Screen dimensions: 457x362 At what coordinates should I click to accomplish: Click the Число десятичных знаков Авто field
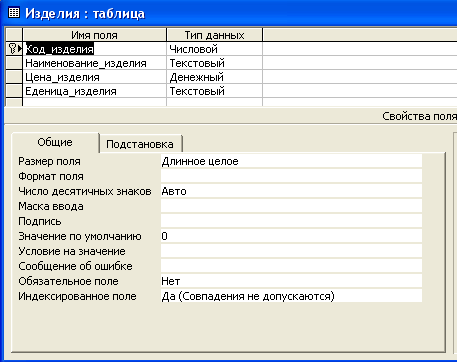point(291,191)
